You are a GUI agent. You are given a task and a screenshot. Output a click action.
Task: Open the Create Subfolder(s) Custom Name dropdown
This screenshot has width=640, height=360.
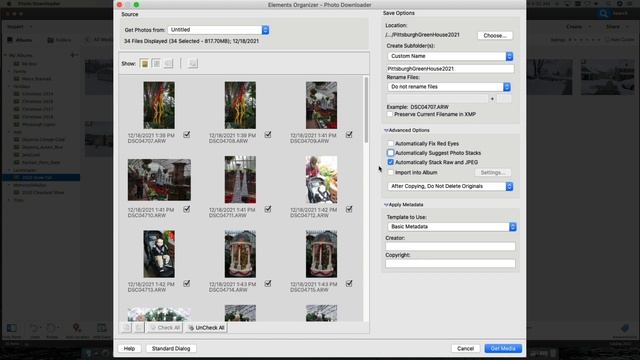pos(450,56)
